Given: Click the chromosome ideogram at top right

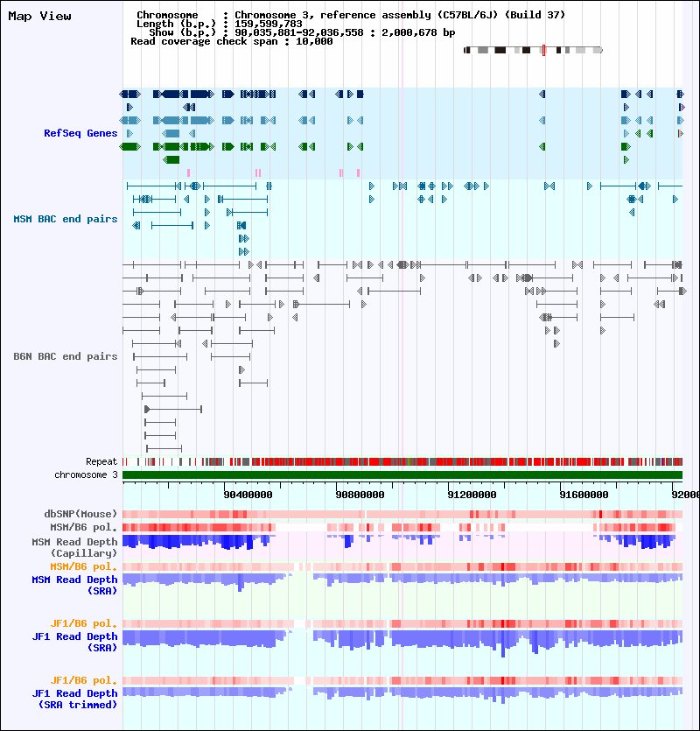Looking at the screenshot, I should pos(533,50).
